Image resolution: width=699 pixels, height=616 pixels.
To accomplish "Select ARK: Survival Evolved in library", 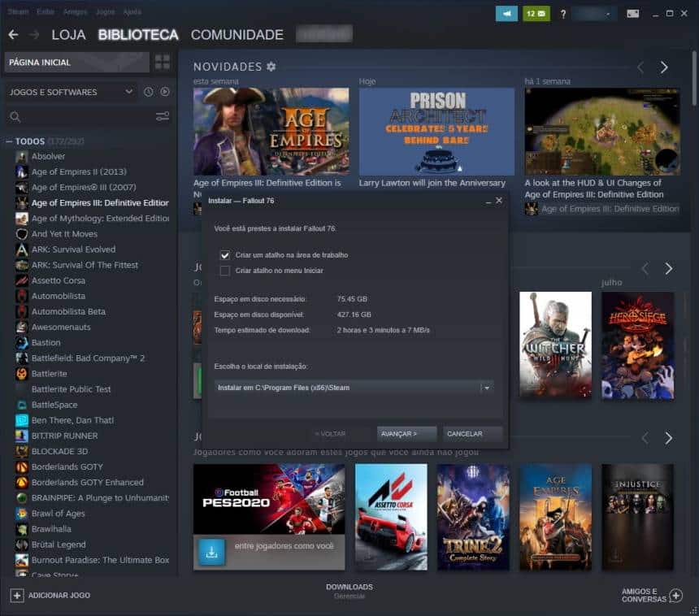I will point(73,249).
